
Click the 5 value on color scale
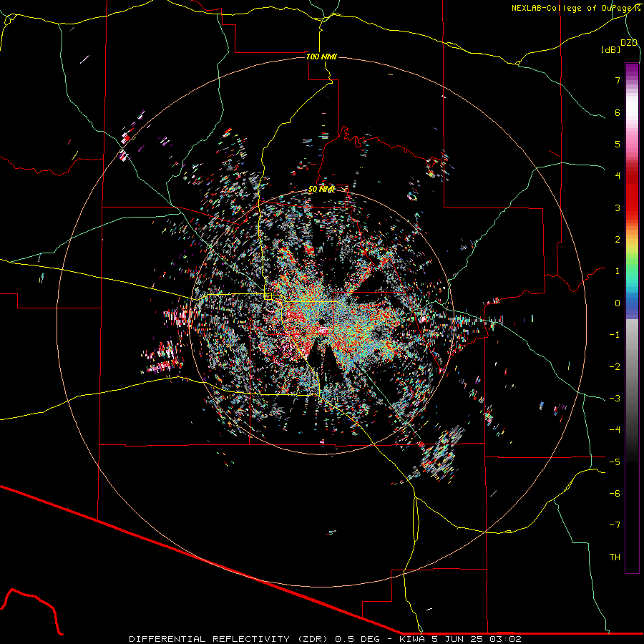[618, 144]
